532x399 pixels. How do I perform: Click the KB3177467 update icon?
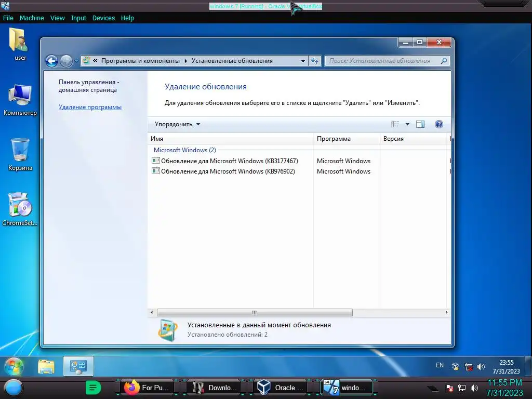(155, 161)
